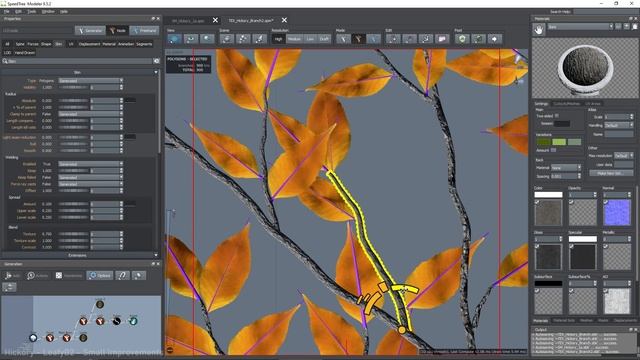640x360 pixels.
Task: Collapse the Skin section arrow
Action: click(156, 72)
